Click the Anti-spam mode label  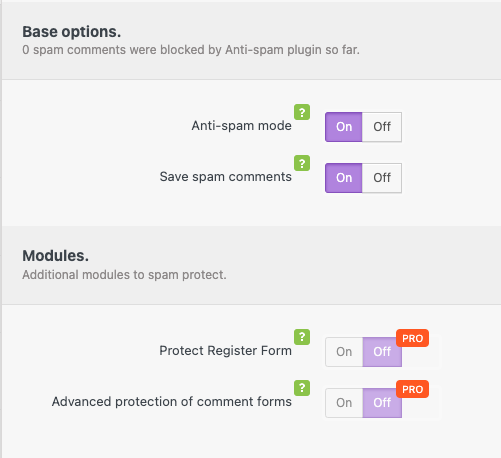[241, 126]
